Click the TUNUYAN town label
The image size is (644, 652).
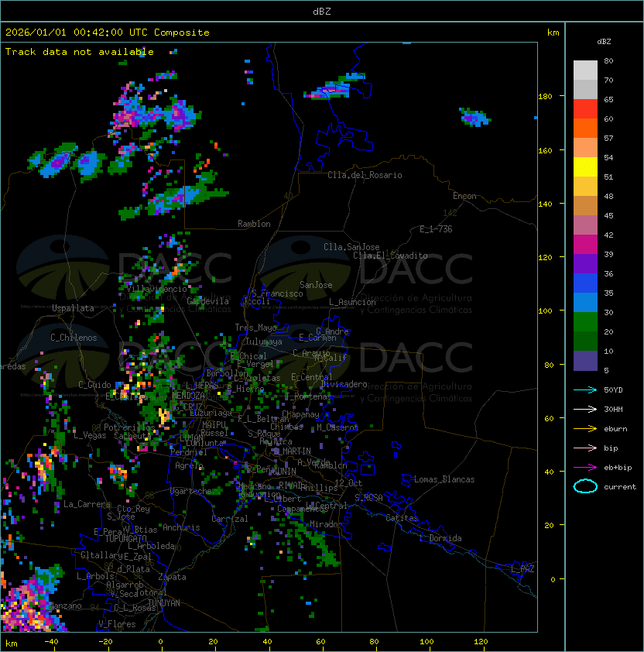pos(163,602)
